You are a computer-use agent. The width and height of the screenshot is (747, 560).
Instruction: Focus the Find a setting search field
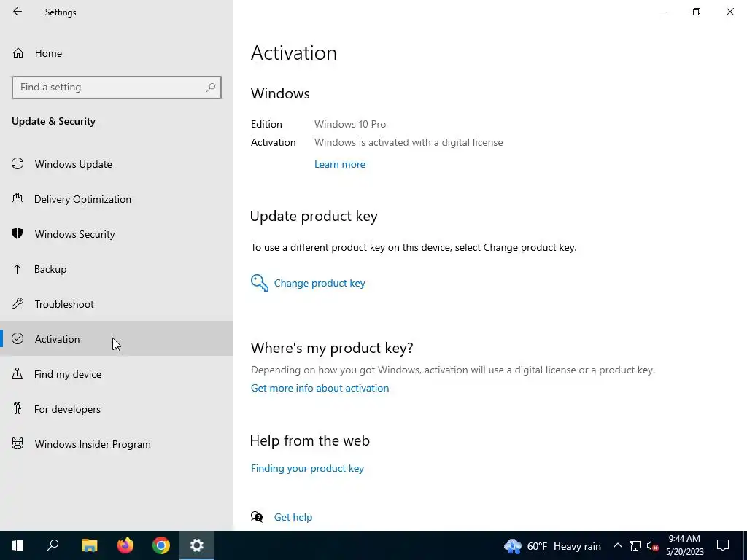click(x=116, y=87)
